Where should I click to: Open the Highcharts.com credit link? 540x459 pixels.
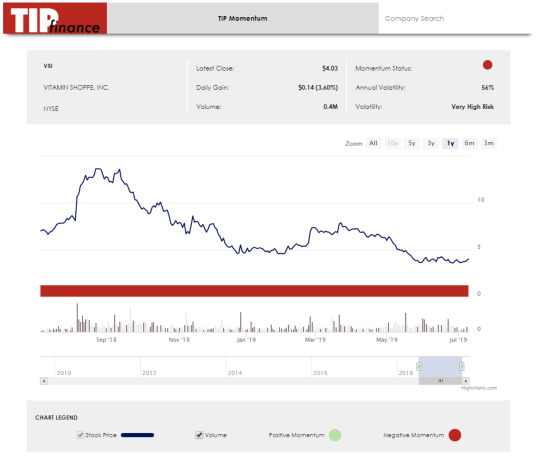(479, 388)
